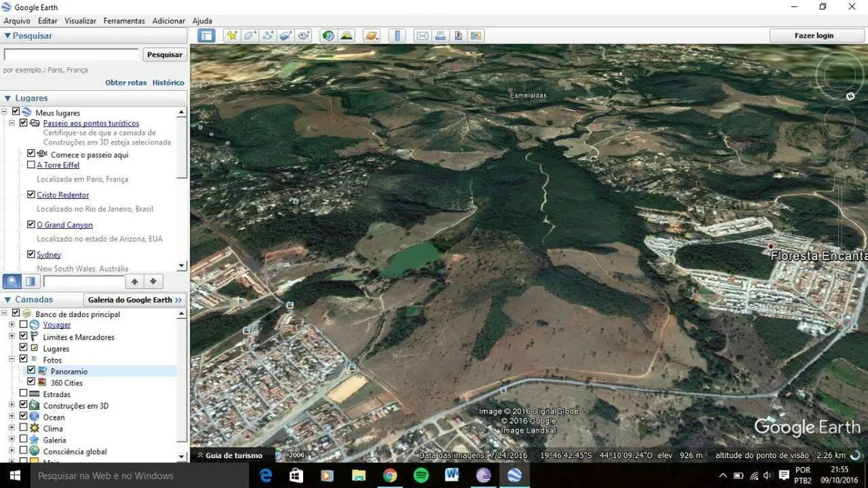Open the planet switcher icon
Screen dimensions: 868x488
371,35
